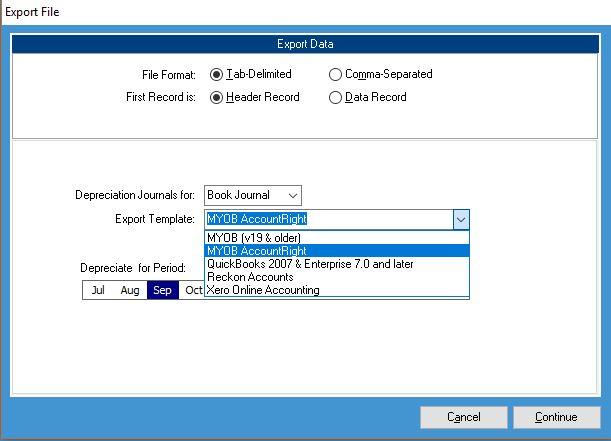The image size is (611, 441).
Task: Select Sep as depreciation period
Action: tap(162, 290)
